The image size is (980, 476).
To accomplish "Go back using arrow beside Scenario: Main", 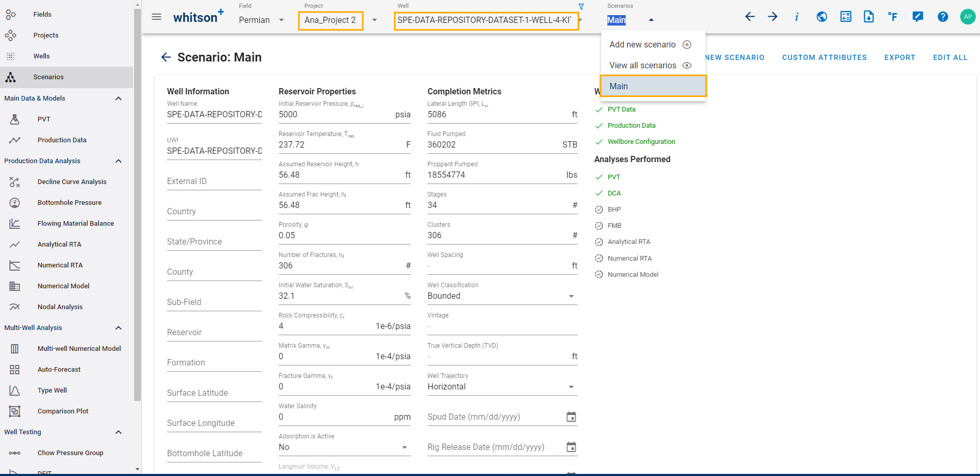I will pos(166,57).
